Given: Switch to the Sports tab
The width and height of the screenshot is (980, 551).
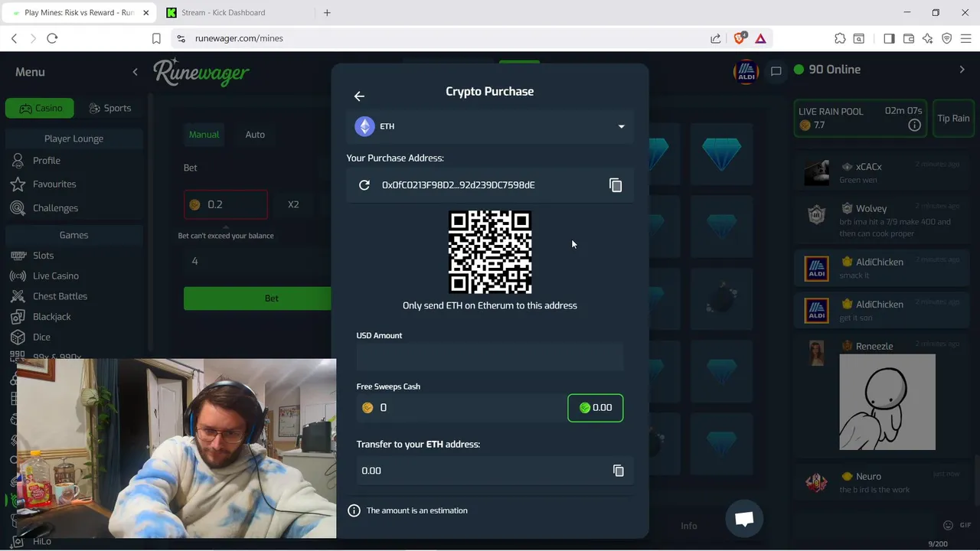Looking at the screenshot, I should pos(109,108).
